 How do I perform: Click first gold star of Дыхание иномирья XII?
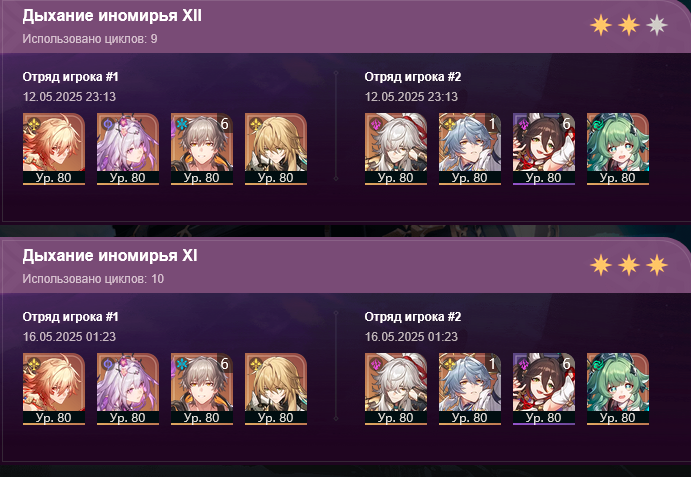tap(601, 25)
